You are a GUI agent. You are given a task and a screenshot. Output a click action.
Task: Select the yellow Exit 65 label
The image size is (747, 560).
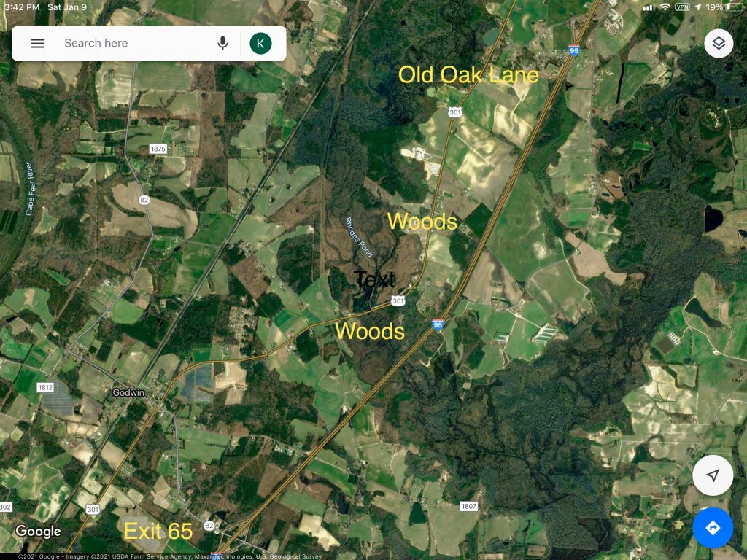[x=158, y=531]
